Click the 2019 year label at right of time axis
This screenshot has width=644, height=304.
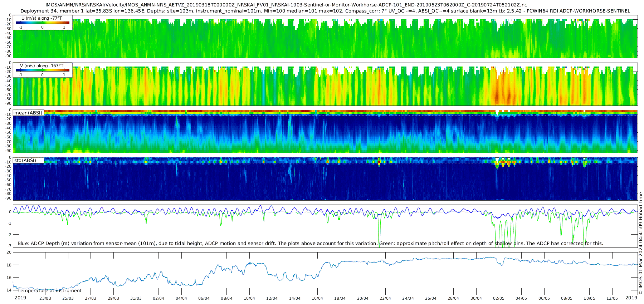631,298
